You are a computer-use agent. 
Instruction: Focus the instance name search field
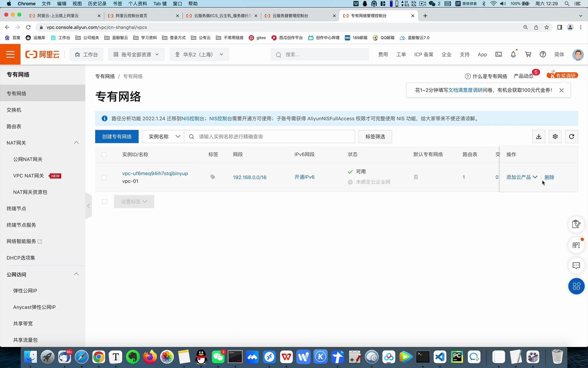pyautogui.click(x=270, y=137)
